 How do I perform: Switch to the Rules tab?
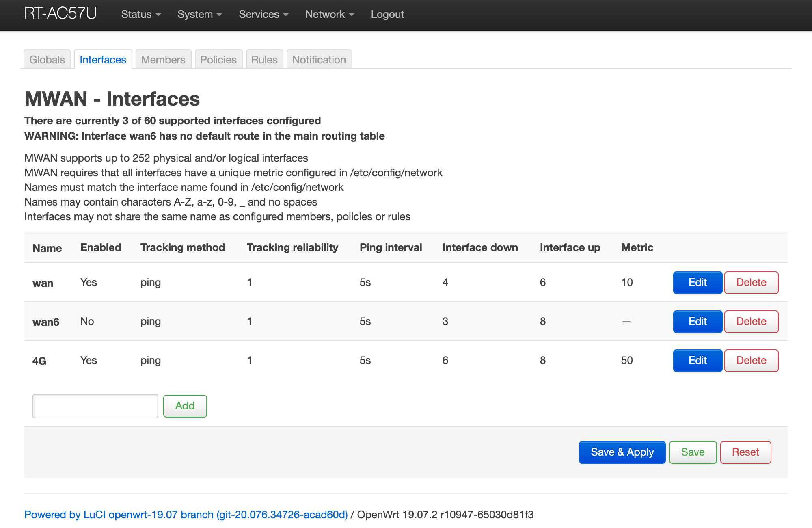pos(264,59)
